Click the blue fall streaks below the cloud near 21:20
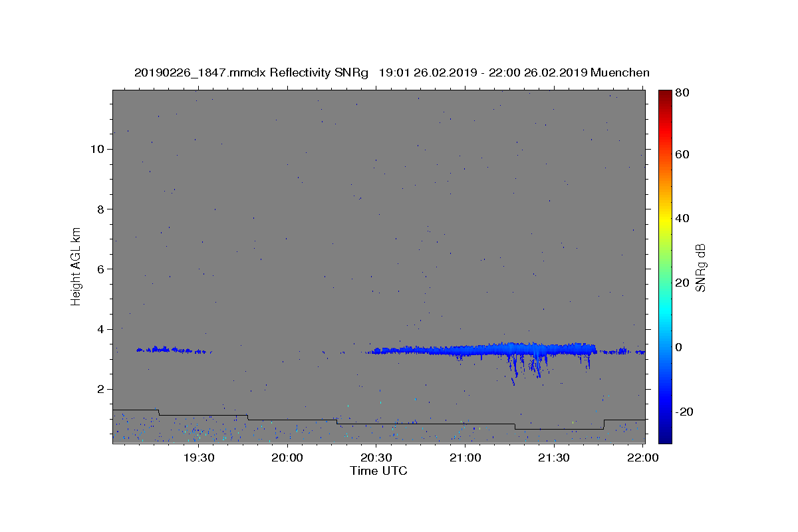Image resolution: width=798 pixels, height=532 pixels. [530, 369]
